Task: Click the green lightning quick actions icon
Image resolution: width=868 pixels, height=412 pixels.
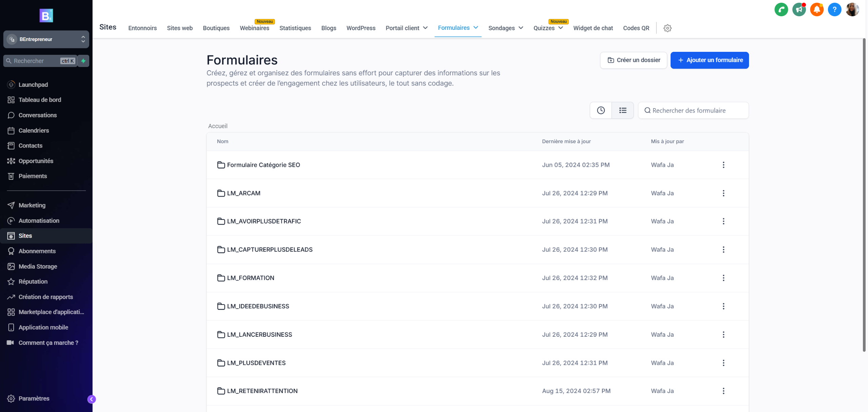Action: (x=83, y=61)
